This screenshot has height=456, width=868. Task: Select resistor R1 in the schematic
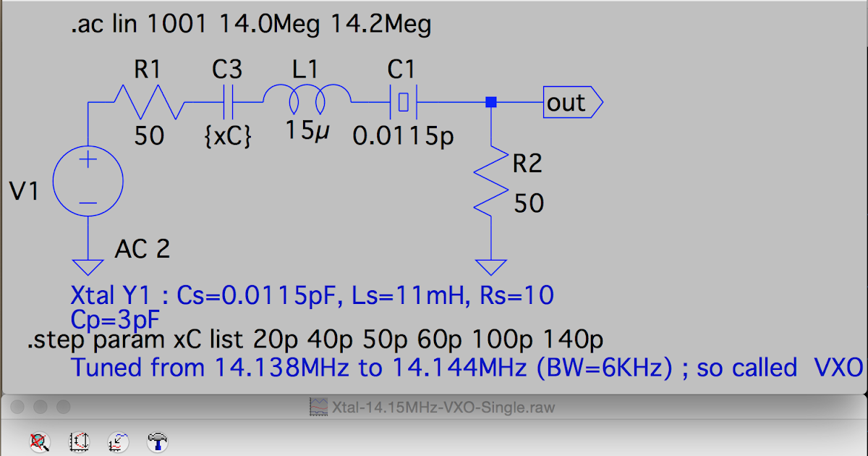[x=148, y=101]
